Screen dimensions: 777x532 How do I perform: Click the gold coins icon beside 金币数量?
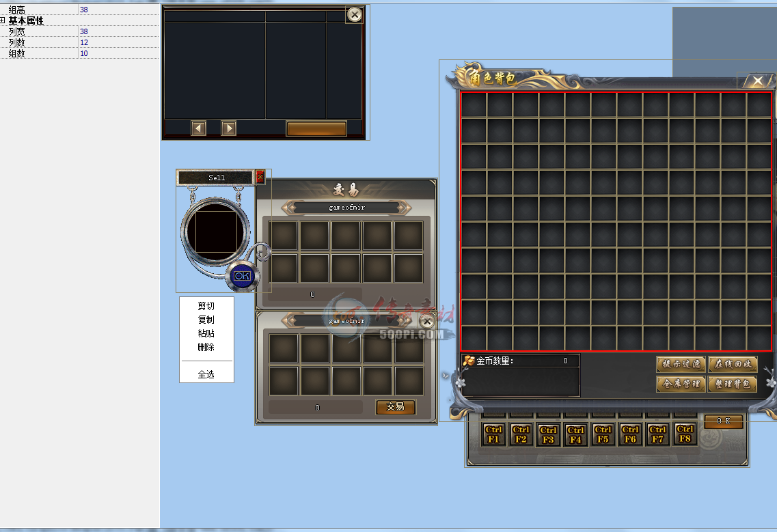coord(469,361)
